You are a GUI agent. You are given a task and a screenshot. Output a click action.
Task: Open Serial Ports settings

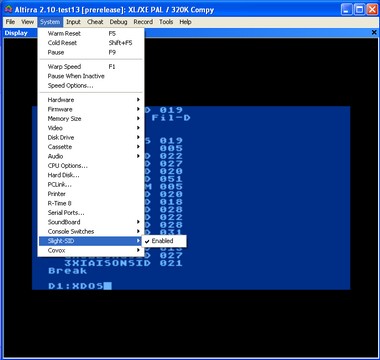[91, 213]
